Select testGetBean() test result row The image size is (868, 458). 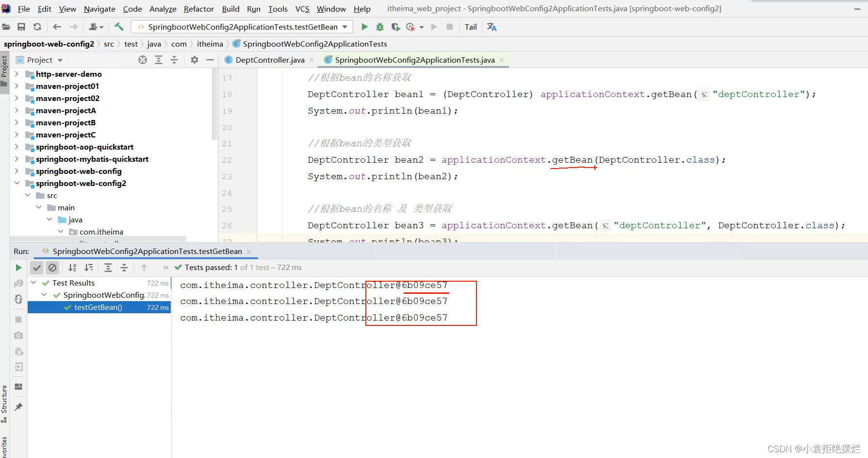tap(99, 307)
